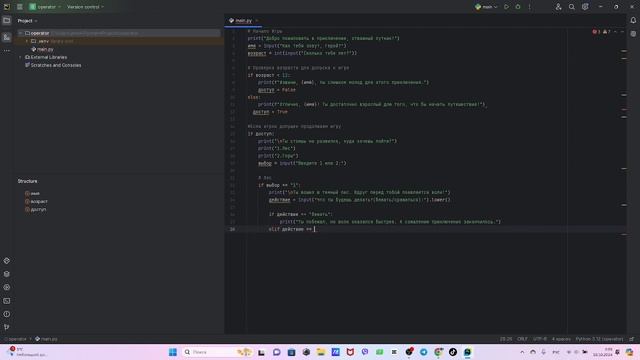Open Telegram from the taskbar
Viewport: 640px width, 360px height.
[424, 352]
